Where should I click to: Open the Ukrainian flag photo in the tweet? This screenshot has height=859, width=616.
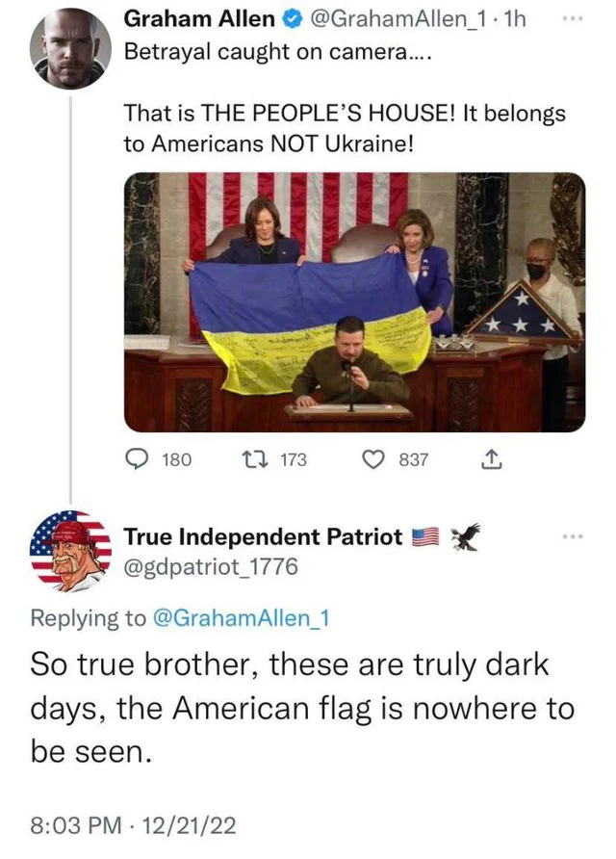point(354,301)
